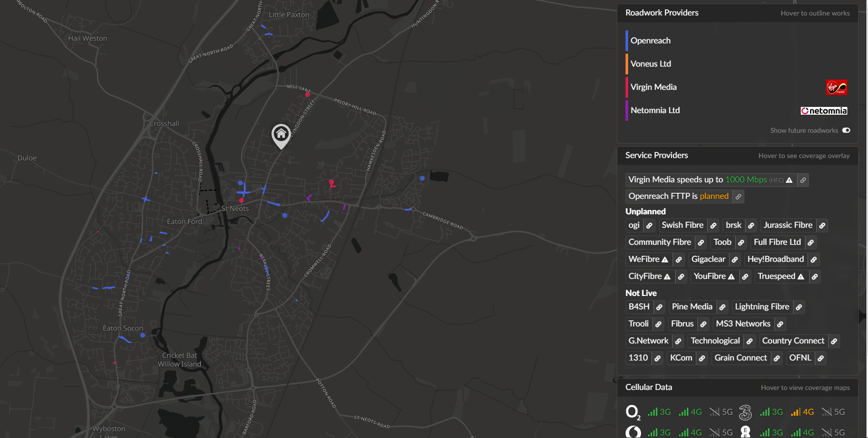The image size is (868, 438).
Task: Click the Three 3G signal indicator
Action: point(771,412)
